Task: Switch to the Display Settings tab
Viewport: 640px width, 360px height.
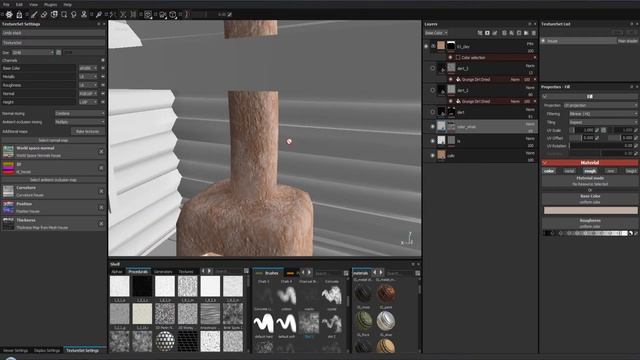Action: point(47,350)
